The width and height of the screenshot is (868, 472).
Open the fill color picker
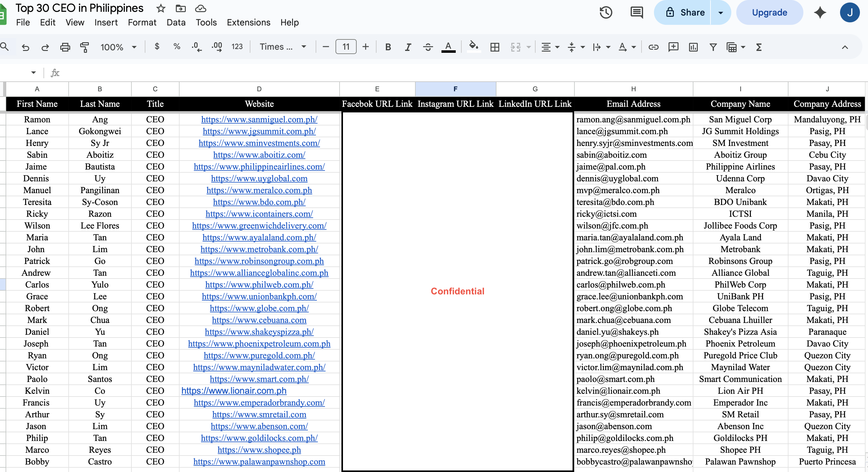pos(473,47)
